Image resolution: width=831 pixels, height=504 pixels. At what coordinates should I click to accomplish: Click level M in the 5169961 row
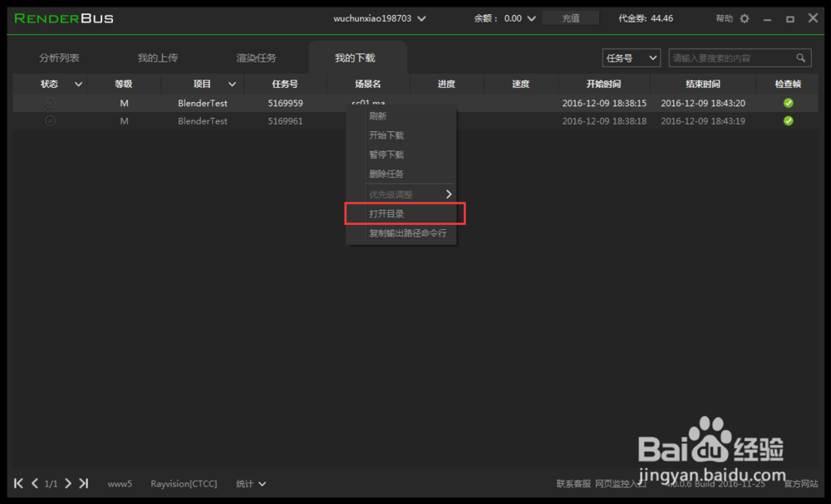coord(124,121)
